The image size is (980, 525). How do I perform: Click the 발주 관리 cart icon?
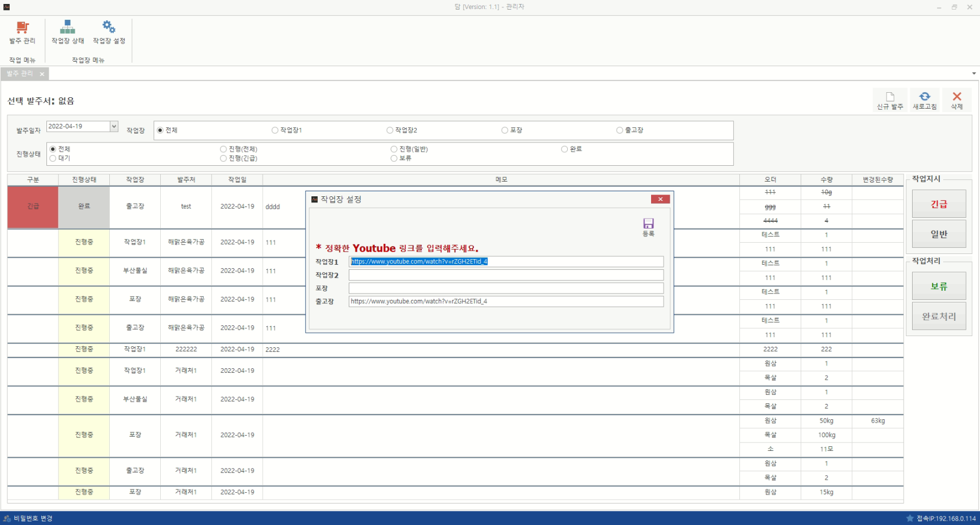coord(22,28)
